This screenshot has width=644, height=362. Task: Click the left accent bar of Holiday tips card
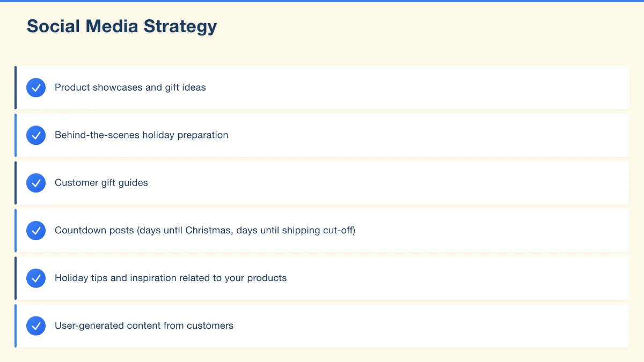(x=16, y=278)
